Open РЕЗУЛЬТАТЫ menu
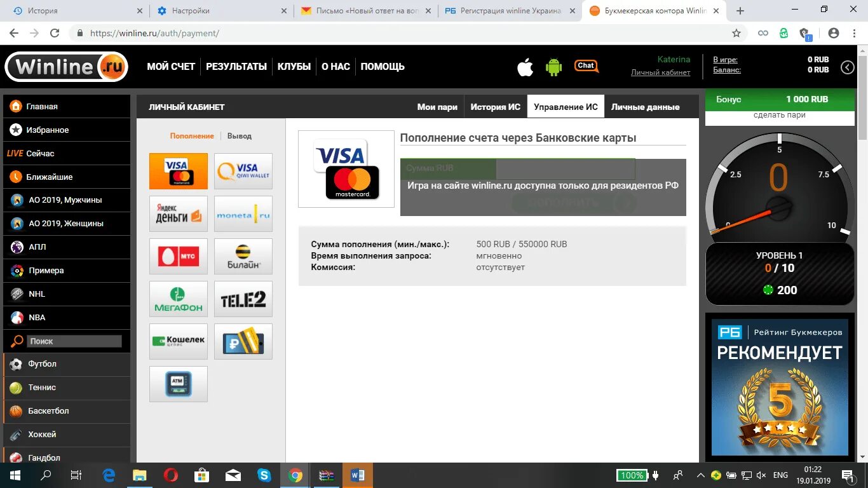The height and width of the screenshot is (488, 868). tap(236, 67)
